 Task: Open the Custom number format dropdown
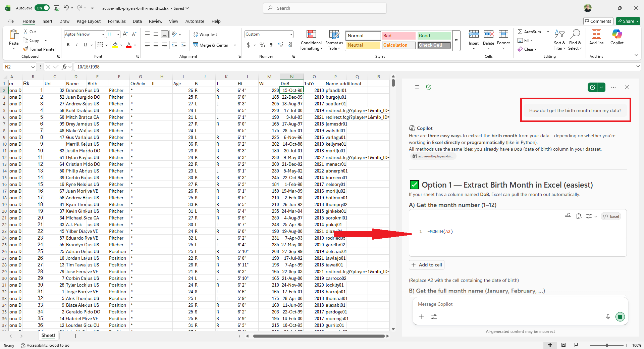pyautogui.click(x=290, y=34)
